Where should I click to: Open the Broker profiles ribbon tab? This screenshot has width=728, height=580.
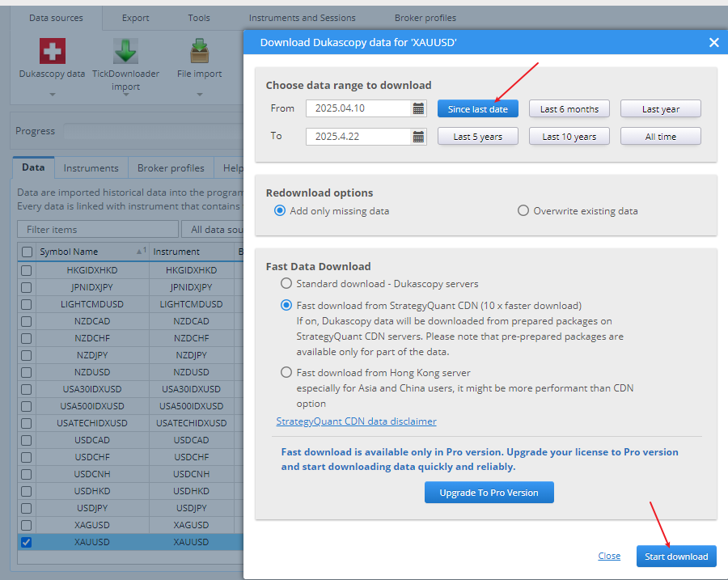click(x=425, y=18)
